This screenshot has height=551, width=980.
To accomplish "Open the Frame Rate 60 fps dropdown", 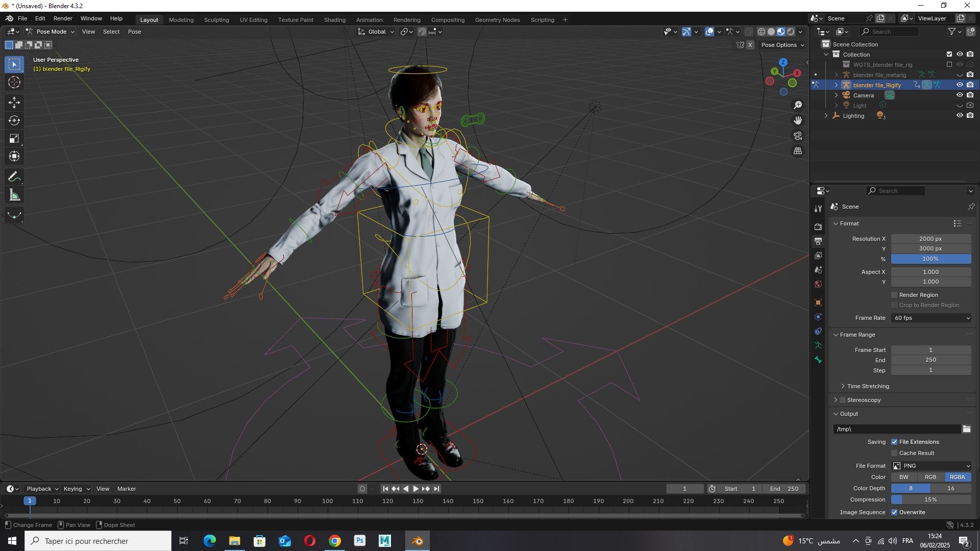I will tap(932, 318).
